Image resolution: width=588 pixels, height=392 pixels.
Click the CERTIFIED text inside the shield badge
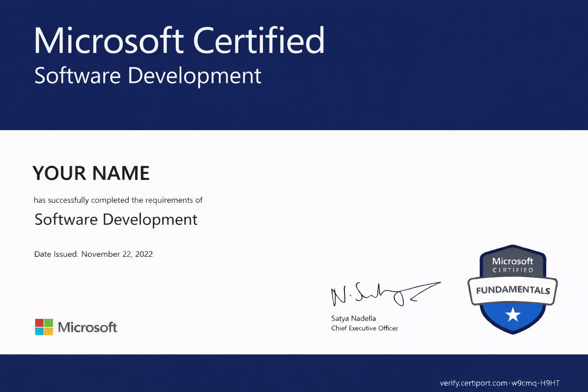[x=513, y=270]
